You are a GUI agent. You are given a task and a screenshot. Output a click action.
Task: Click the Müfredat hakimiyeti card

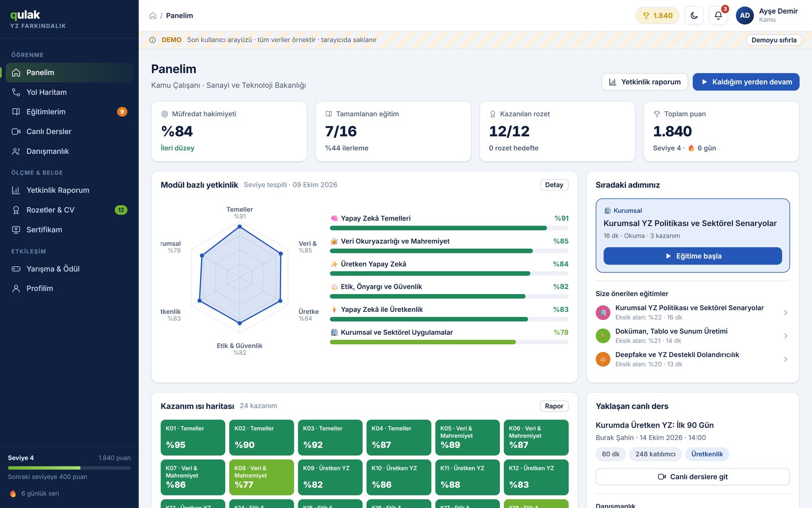pos(229,131)
